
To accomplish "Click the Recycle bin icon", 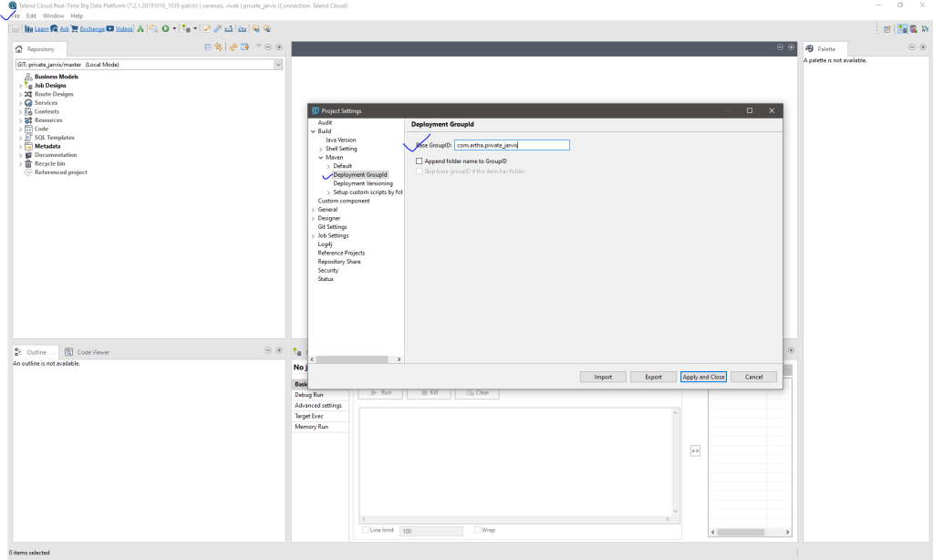I will (x=29, y=163).
